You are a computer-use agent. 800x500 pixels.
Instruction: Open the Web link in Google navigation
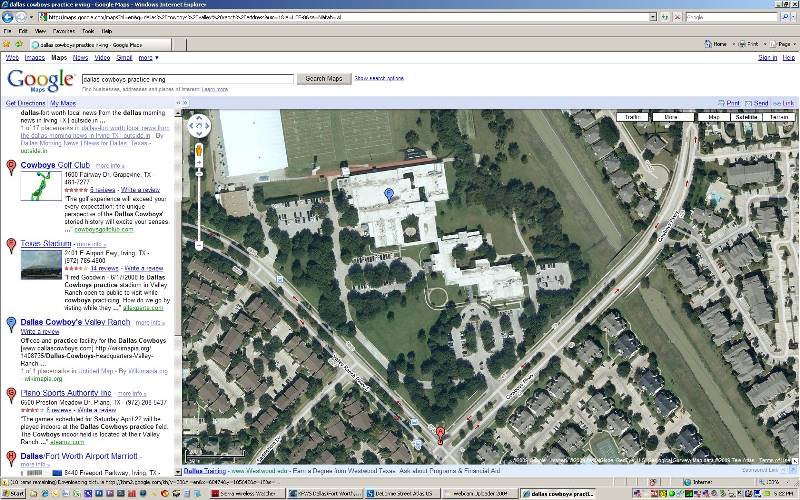pos(12,58)
